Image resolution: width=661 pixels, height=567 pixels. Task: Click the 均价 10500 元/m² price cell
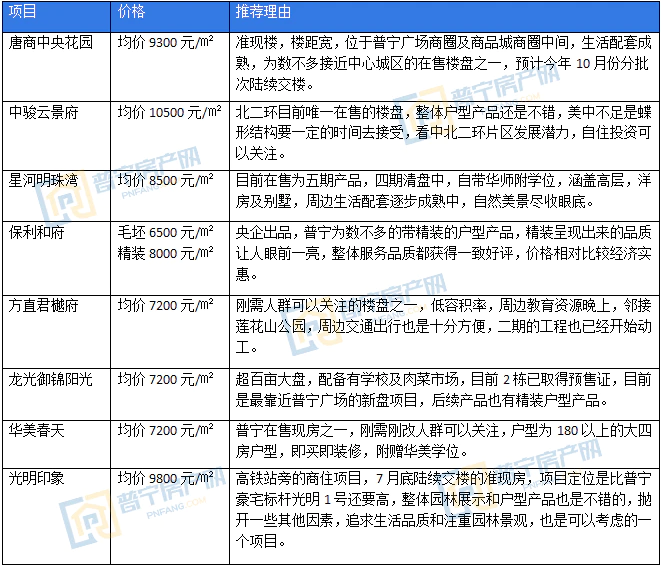[169, 111]
